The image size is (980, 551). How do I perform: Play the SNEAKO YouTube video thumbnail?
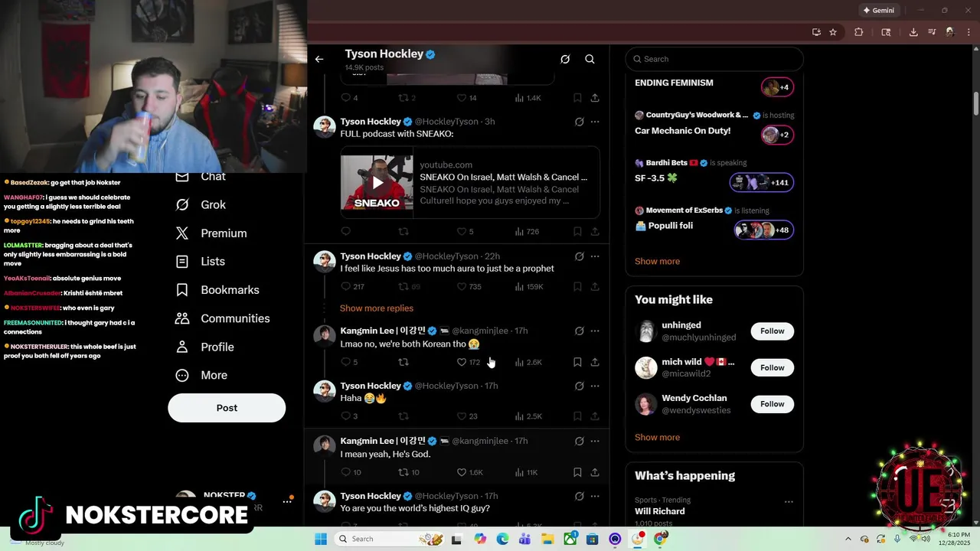pos(377,182)
